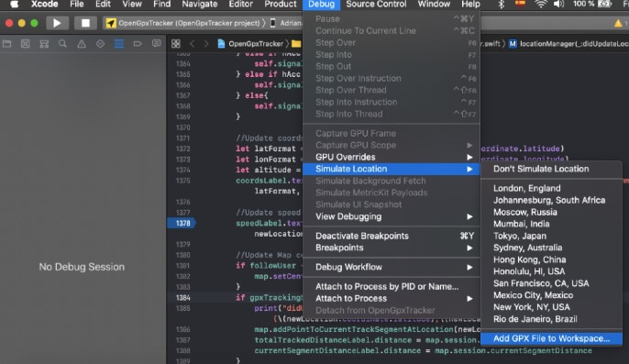
Task: Choose Deactivate Breakpoints
Action: pyautogui.click(x=392, y=236)
